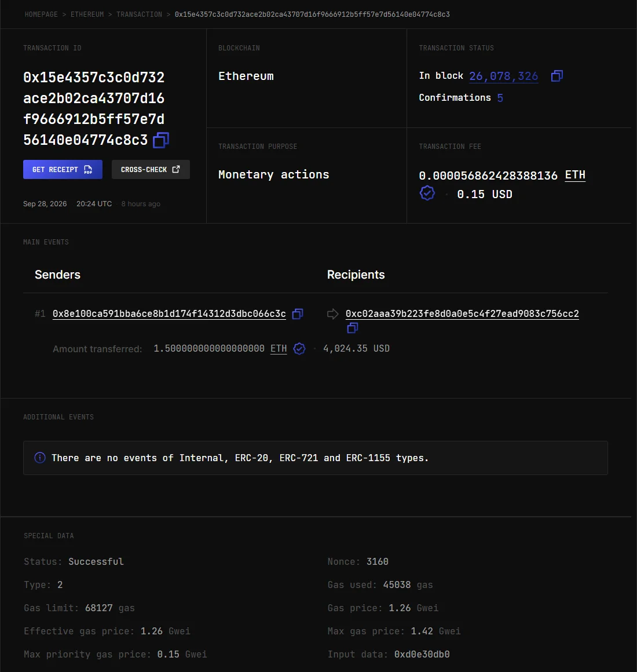The width and height of the screenshot is (637, 672).
Task: Copy sender address 0x8e100ca5...
Action: pyautogui.click(x=298, y=314)
